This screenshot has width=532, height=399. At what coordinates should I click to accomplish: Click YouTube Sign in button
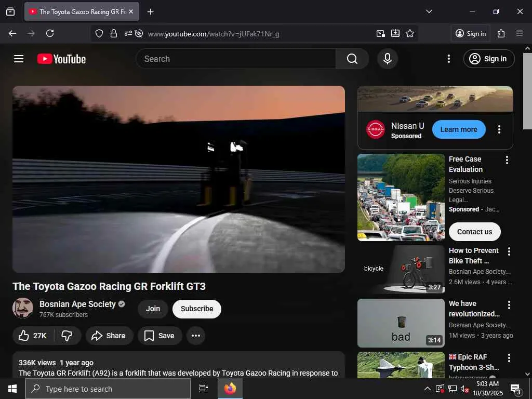click(x=489, y=59)
